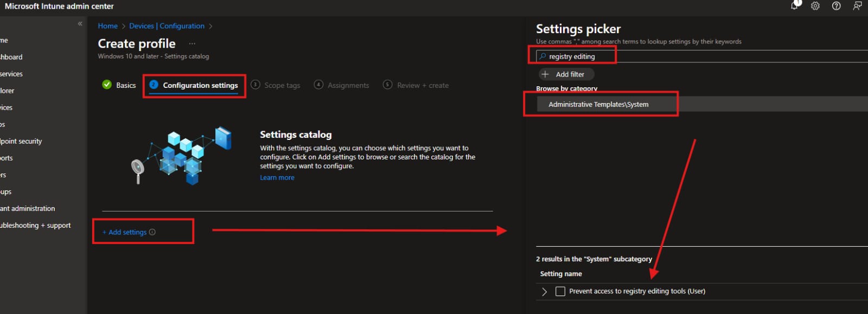Image resolution: width=868 pixels, height=314 pixels.
Task: Click the Assignments step number icon
Action: [318, 85]
